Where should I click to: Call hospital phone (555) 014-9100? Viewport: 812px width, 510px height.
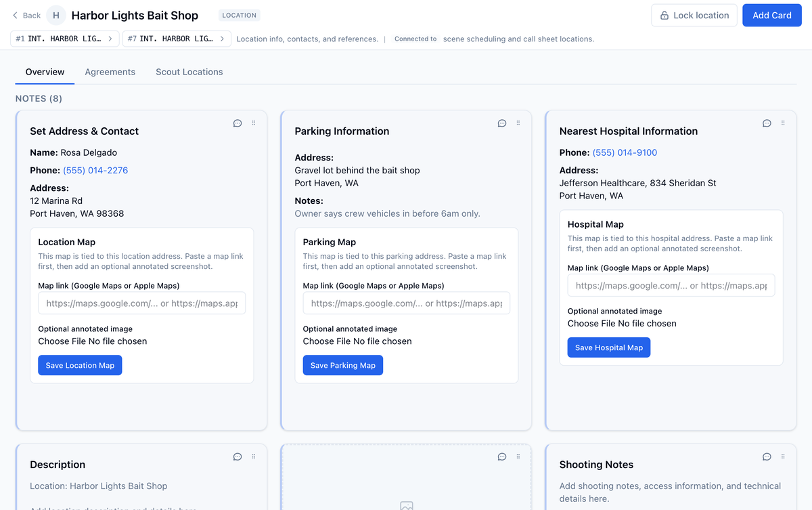625,152
